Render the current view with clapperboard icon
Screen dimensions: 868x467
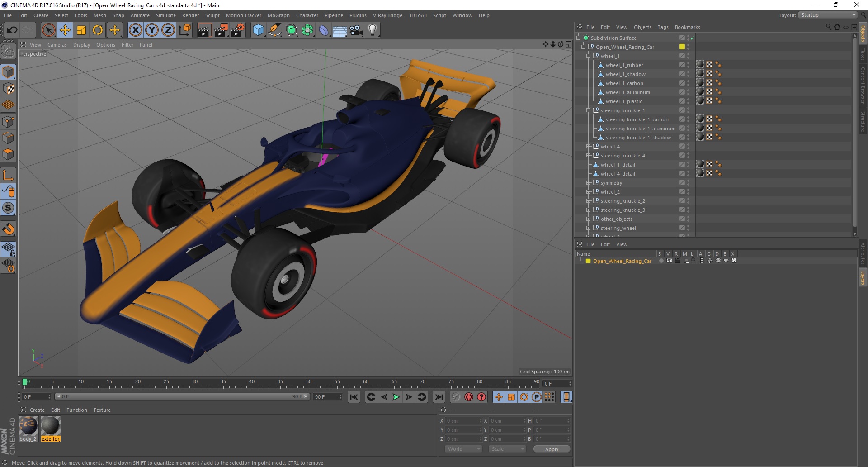click(x=204, y=30)
